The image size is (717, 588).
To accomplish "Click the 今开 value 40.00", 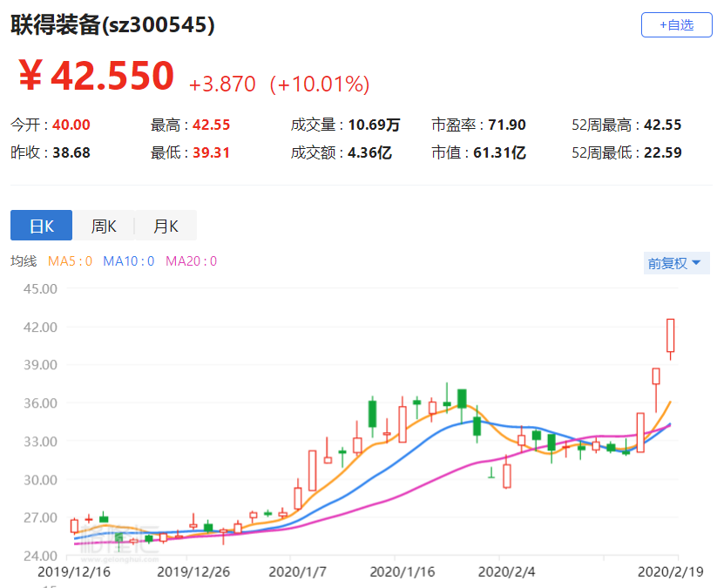I will click(x=71, y=125).
